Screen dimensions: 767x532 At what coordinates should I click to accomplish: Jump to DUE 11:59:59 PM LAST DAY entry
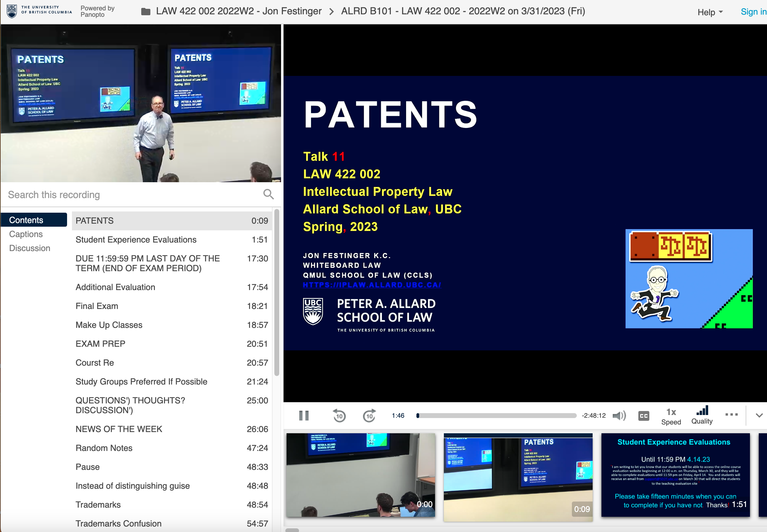click(x=172, y=263)
